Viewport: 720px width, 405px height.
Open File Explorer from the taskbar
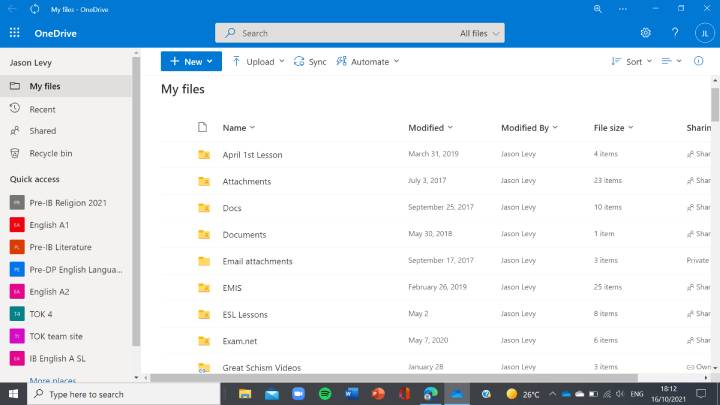click(x=245, y=394)
